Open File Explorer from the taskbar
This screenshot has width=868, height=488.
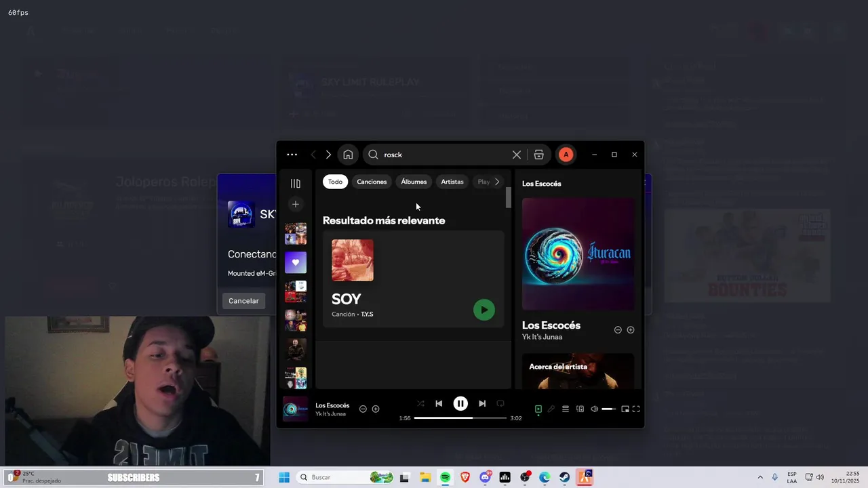pos(425,477)
